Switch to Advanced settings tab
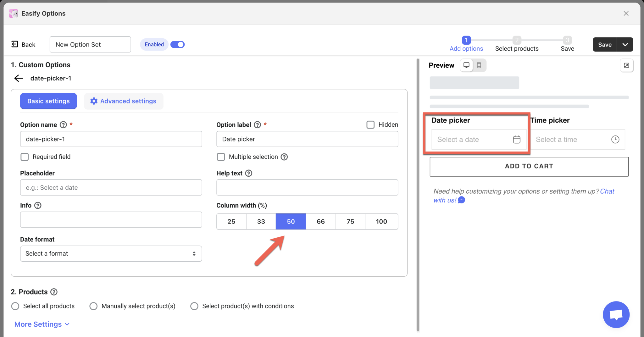This screenshot has height=337, width=644. (124, 101)
